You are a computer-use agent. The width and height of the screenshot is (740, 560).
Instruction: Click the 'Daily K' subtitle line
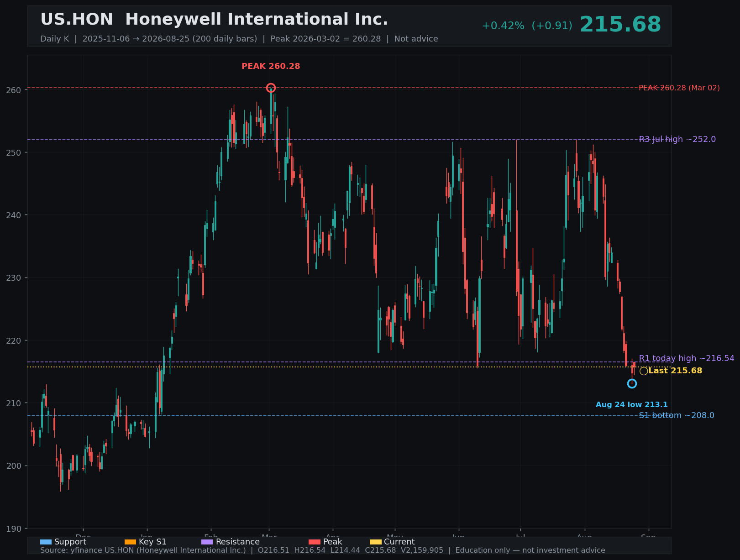click(239, 39)
